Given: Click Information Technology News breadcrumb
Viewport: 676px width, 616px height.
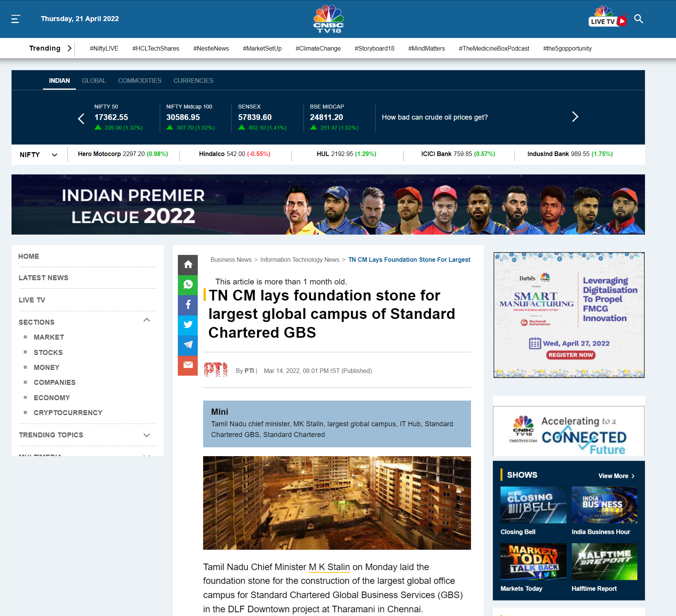Looking at the screenshot, I should coord(300,260).
